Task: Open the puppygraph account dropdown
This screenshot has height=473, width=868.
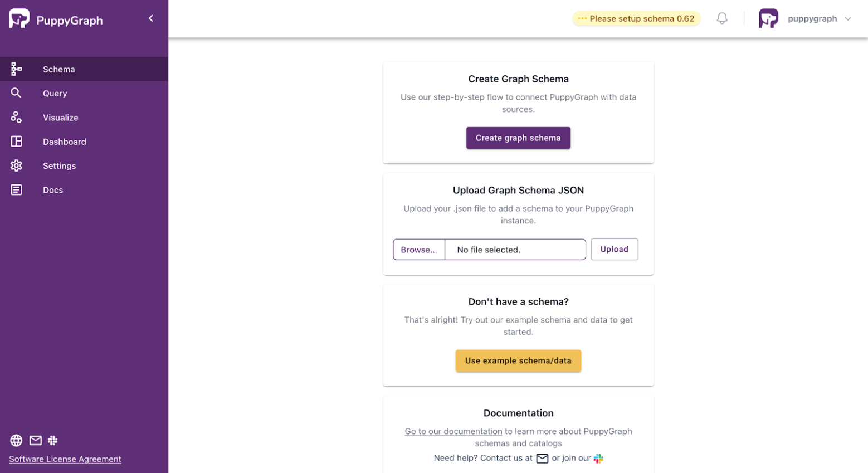Action: [806, 18]
